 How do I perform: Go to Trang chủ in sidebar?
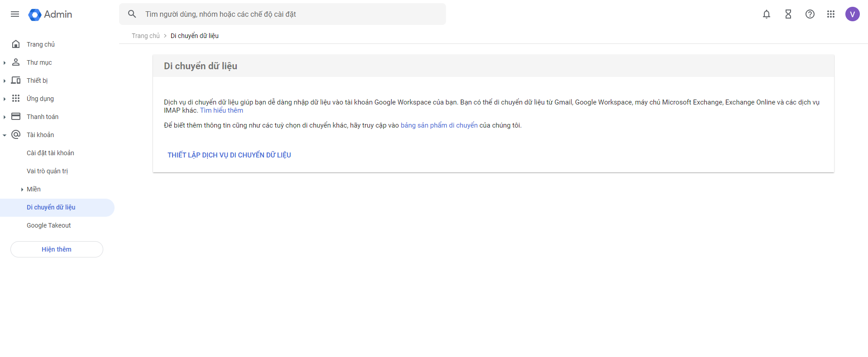(x=40, y=44)
